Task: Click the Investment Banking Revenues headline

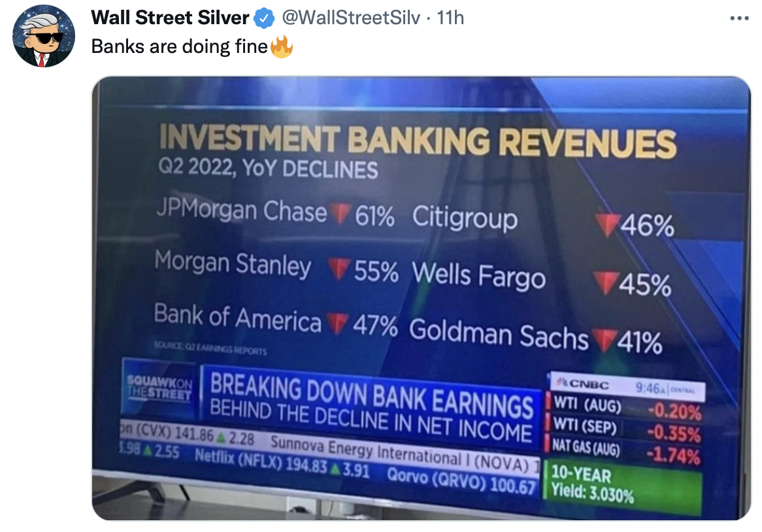Action: 417,141
